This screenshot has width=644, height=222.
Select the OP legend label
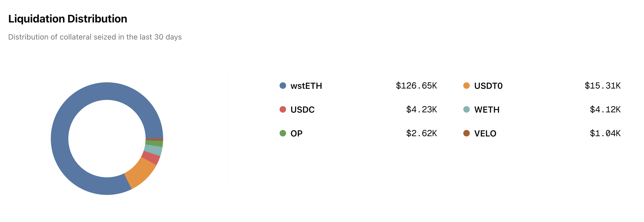296,133
